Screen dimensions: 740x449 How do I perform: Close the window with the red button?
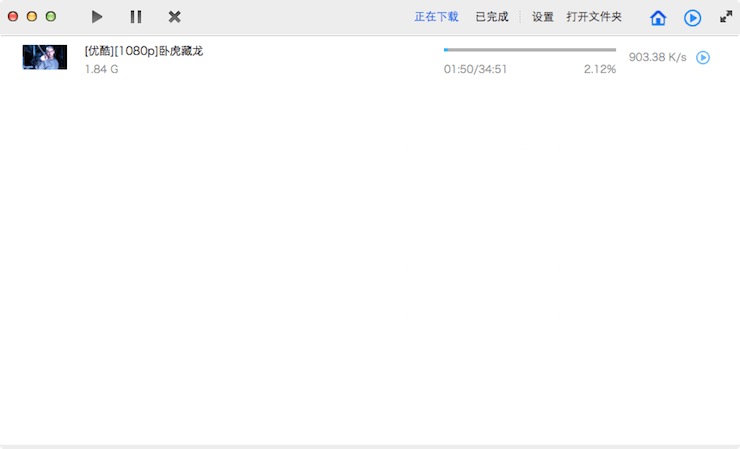[13, 17]
